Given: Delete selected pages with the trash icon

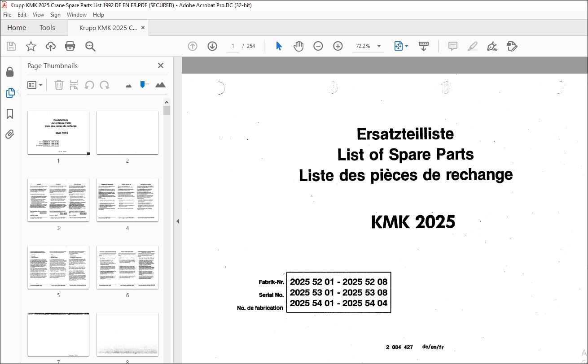Looking at the screenshot, I should pyautogui.click(x=59, y=85).
